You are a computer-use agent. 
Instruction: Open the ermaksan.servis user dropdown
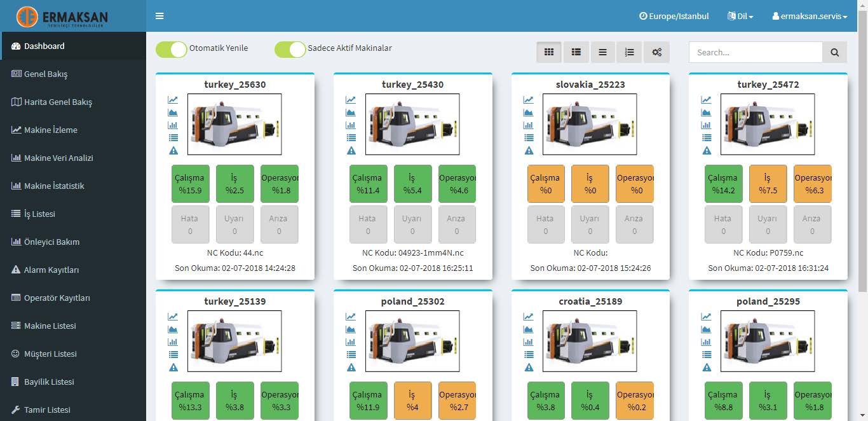pos(810,16)
